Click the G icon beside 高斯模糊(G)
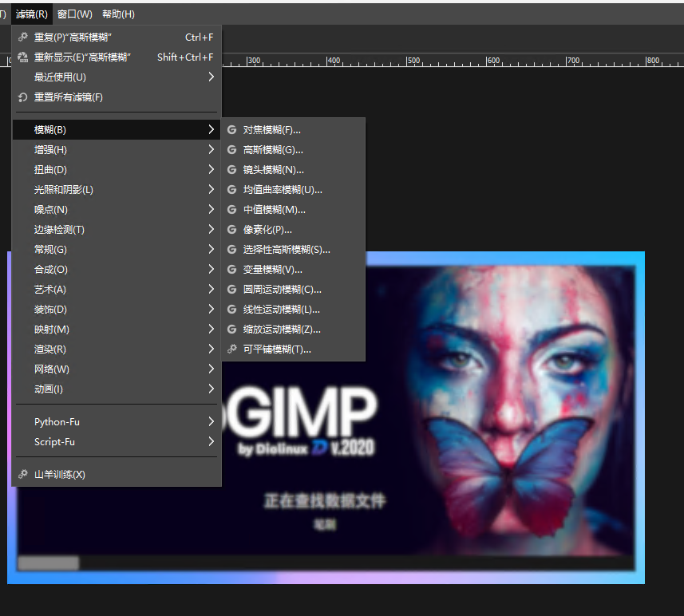 [x=231, y=149]
